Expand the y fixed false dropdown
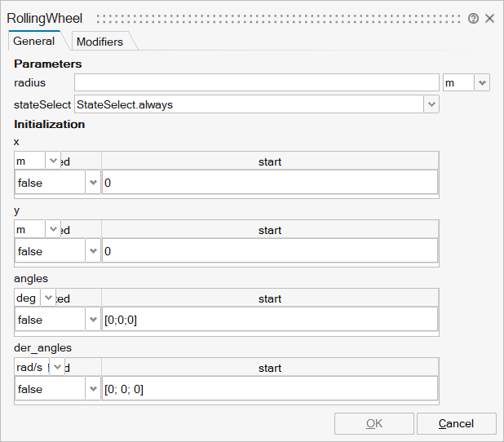 point(92,251)
